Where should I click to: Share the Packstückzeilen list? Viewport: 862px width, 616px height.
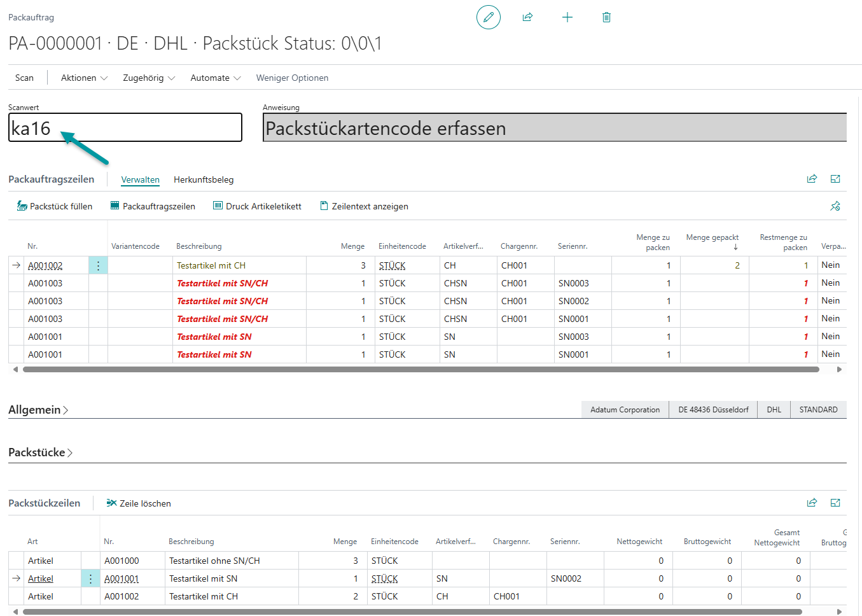(812, 503)
